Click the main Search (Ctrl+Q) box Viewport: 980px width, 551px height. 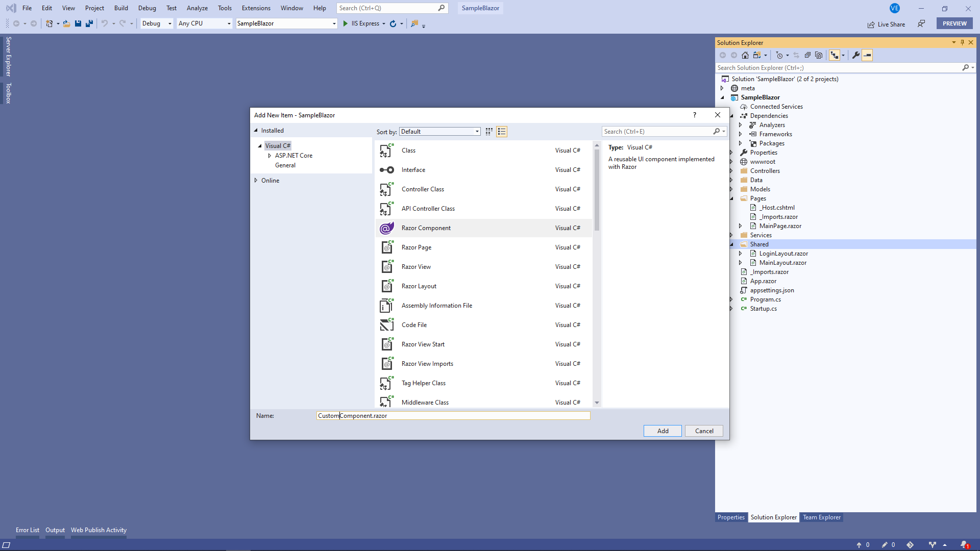(393, 8)
